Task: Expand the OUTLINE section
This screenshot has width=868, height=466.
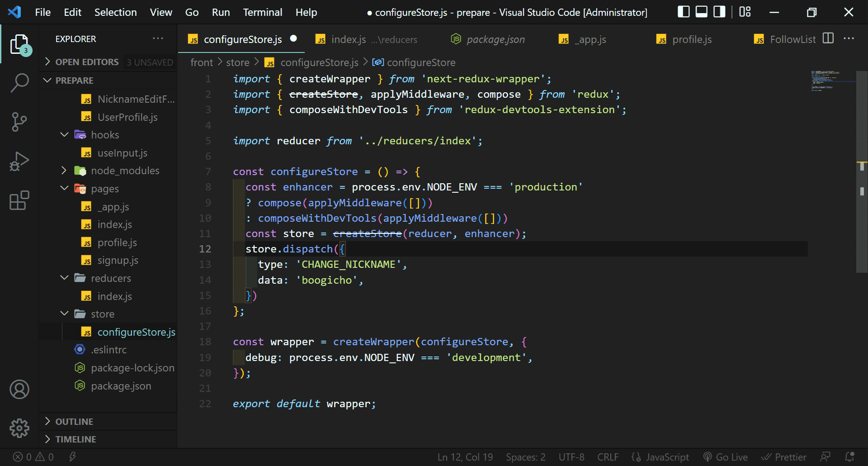Action: [x=74, y=421]
